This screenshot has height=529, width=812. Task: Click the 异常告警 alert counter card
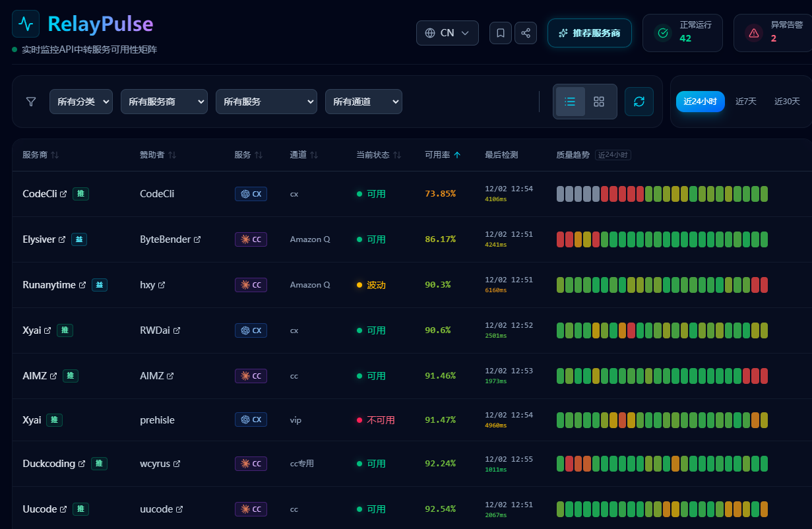pyautogui.click(x=773, y=33)
